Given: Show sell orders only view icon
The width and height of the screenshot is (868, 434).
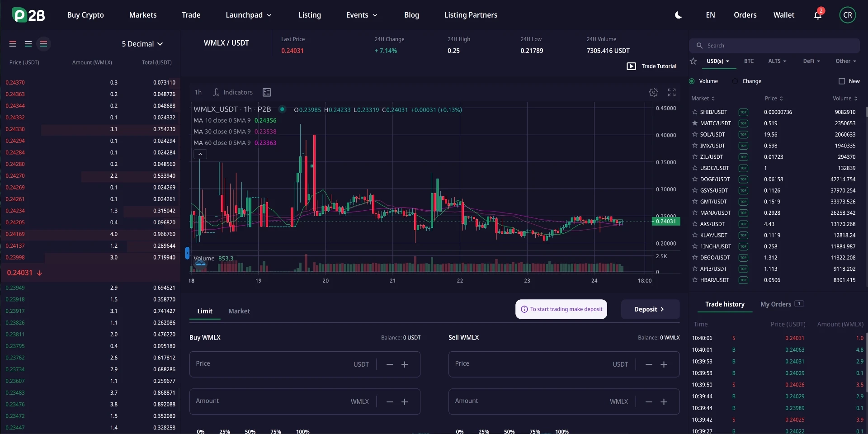Looking at the screenshot, I should pyautogui.click(x=13, y=44).
